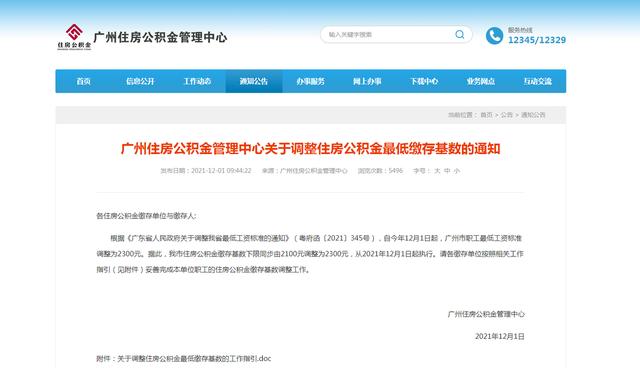Open the 互动交流 navigation tab
Viewport: 640px width, 368px height.
[538, 81]
